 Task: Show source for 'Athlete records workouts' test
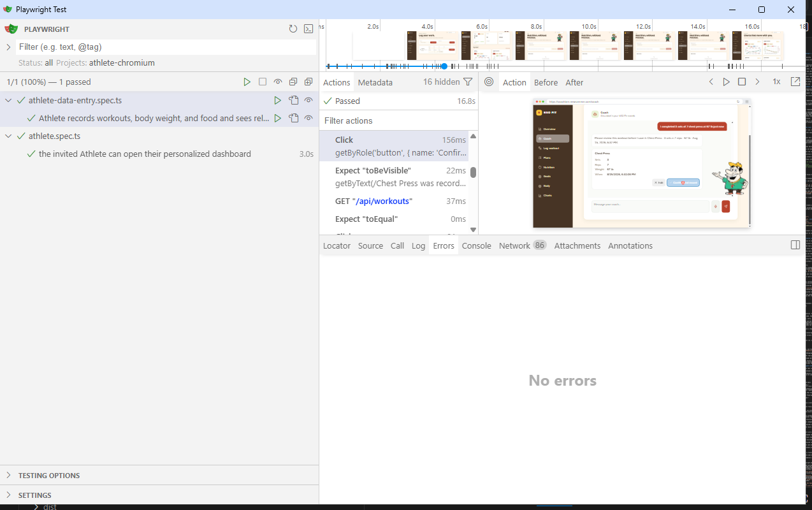pos(293,118)
